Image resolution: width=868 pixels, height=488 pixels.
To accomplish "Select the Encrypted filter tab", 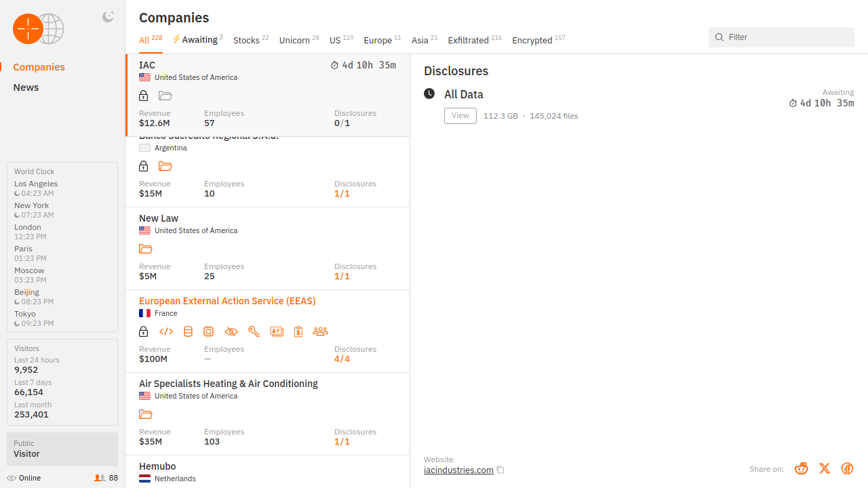I will (532, 41).
